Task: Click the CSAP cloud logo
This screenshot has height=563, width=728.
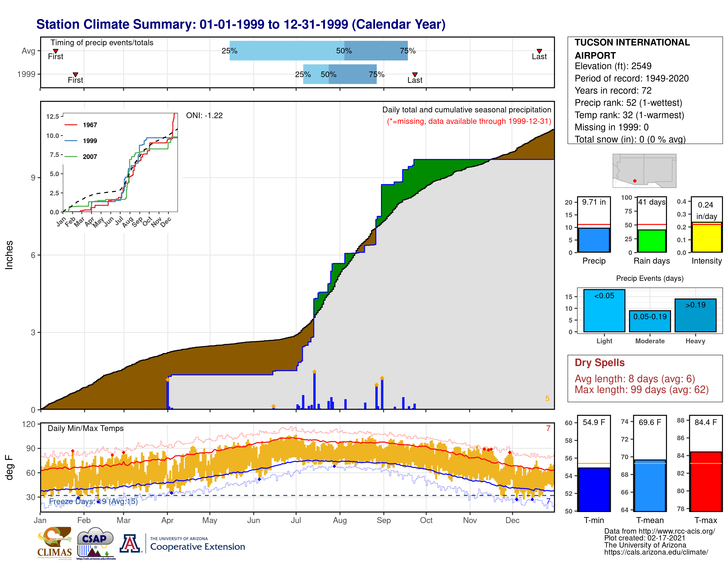Action: 96,543
